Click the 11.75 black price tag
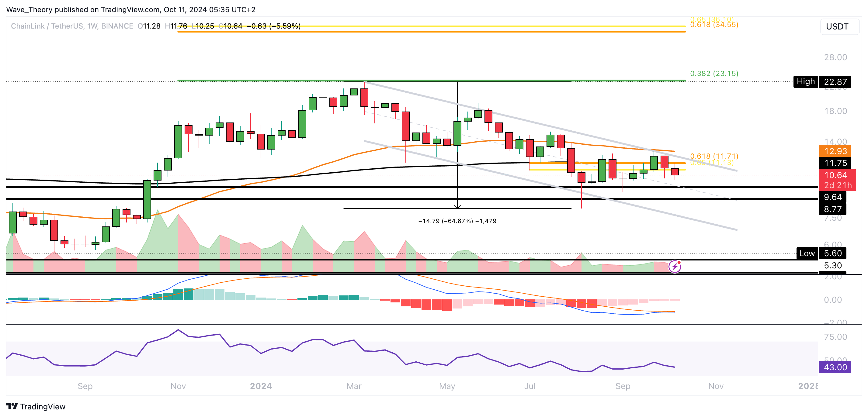 (x=835, y=163)
